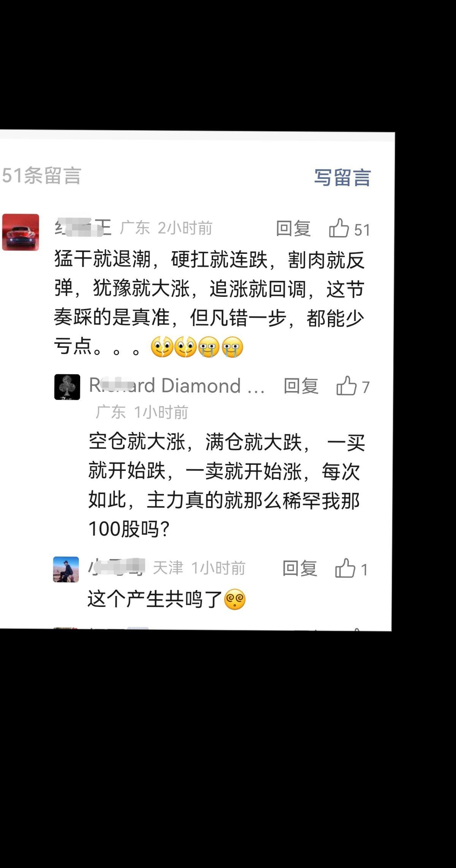
Task: Tap the blurred Tianjin commenter's name
Action: [117, 567]
